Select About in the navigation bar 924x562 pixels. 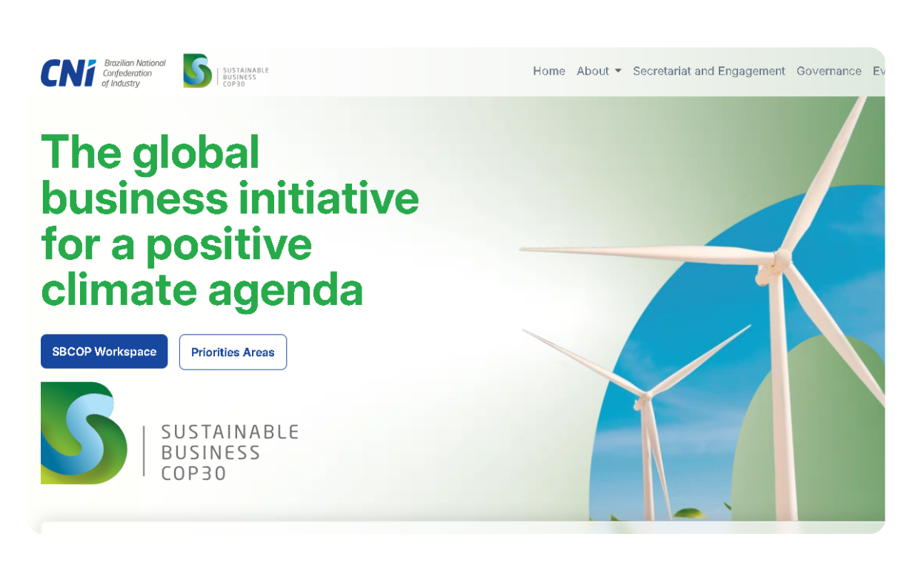point(592,71)
